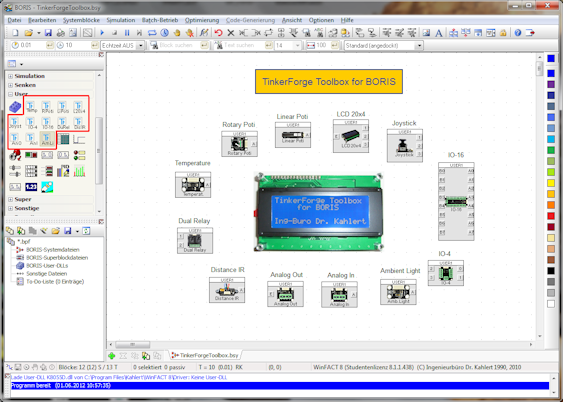Pick the yellow color swatch
Viewport: 563px width, 402px height.
pyautogui.click(x=551, y=183)
